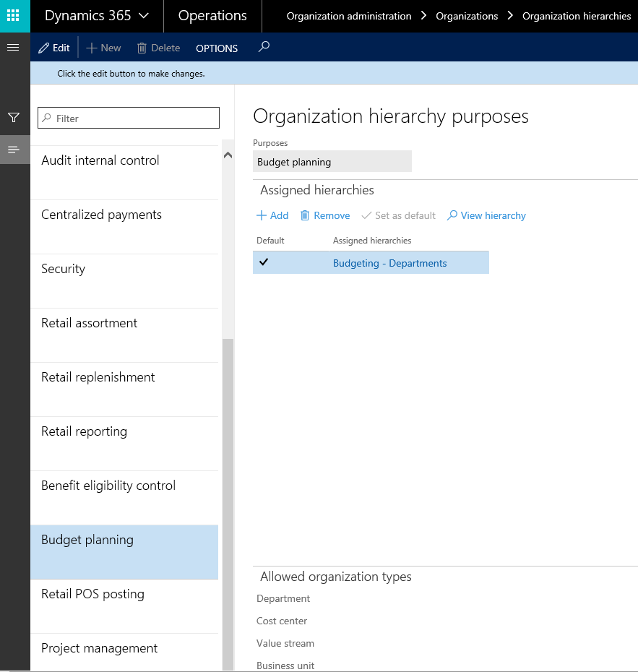This screenshot has height=672, width=638.
Task: Open the Budgeting - Departments link
Action: click(x=389, y=263)
